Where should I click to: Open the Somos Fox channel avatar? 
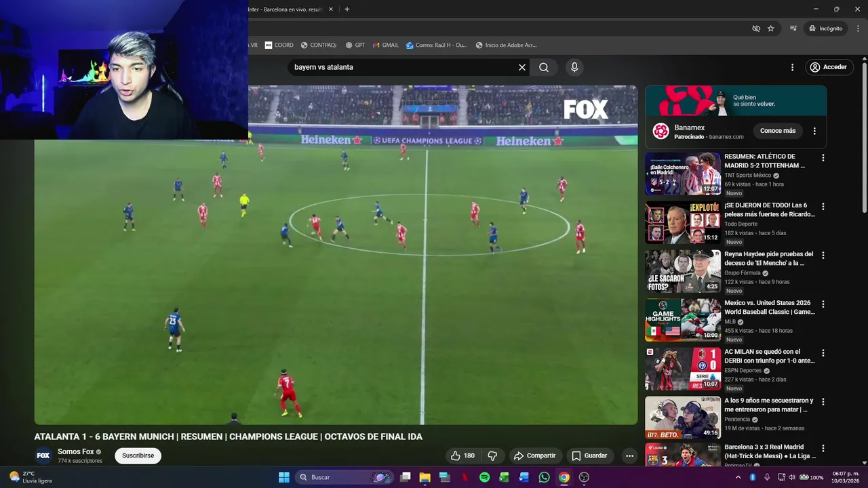pyautogui.click(x=43, y=455)
